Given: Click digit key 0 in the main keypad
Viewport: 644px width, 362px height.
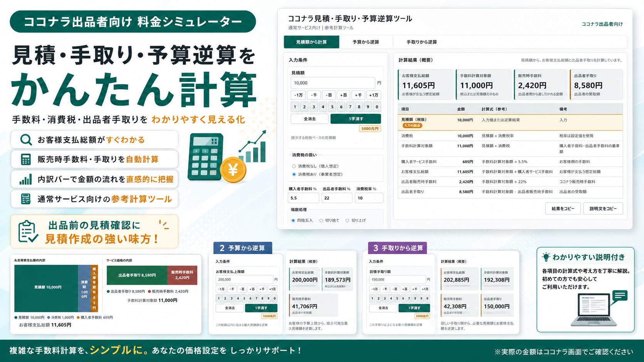Looking at the screenshot, I should (x=377, y=107).
